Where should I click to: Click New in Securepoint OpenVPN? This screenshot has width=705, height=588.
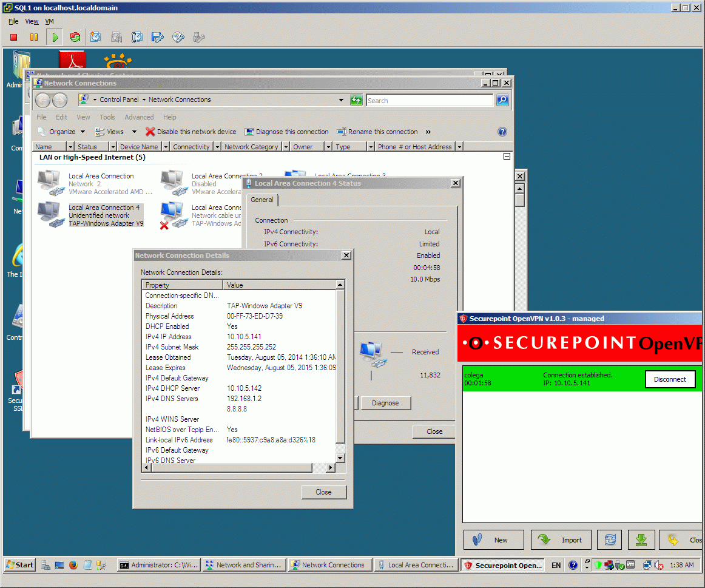494,540
